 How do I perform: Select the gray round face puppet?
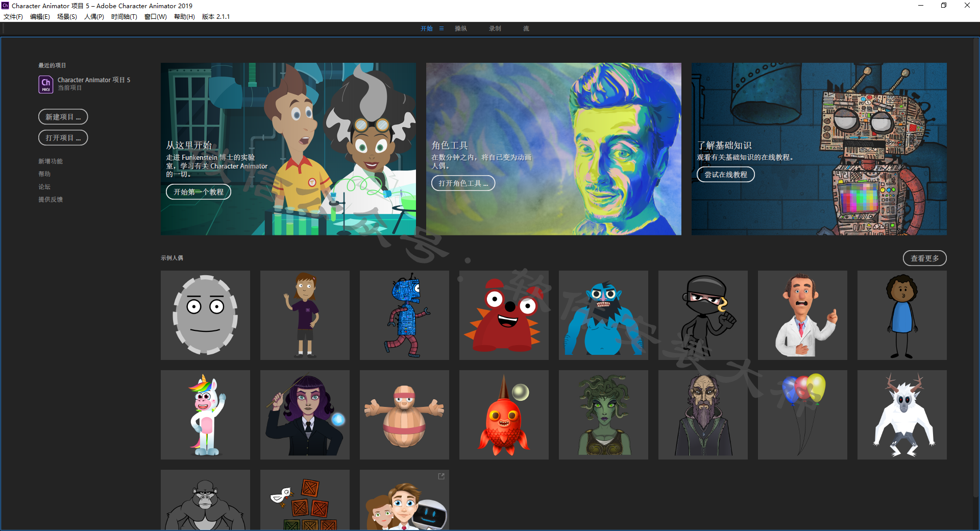205,315
